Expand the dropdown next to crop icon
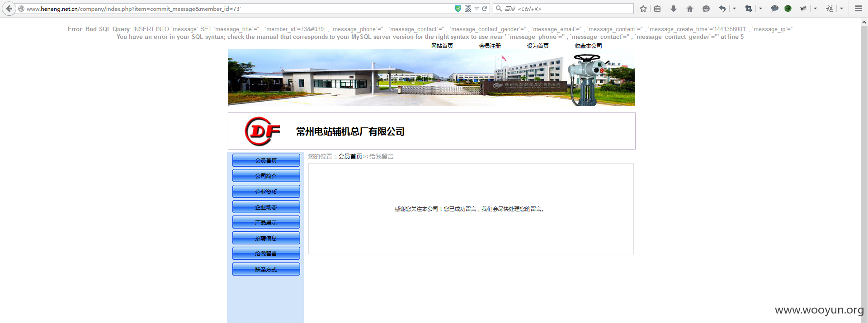Image resolution: width=868 pixels, height=323 pixels. click(x=760, y=9)
